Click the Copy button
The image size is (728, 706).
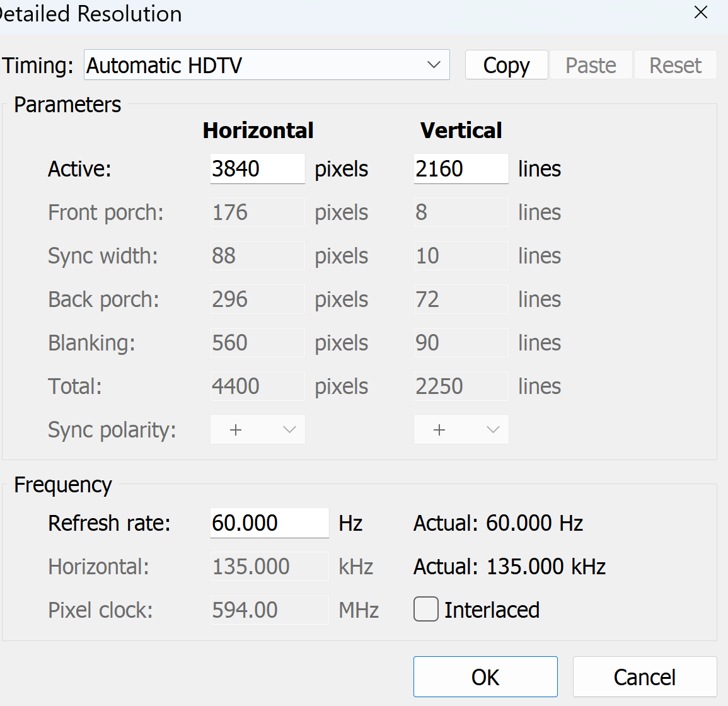coord(506,65)
